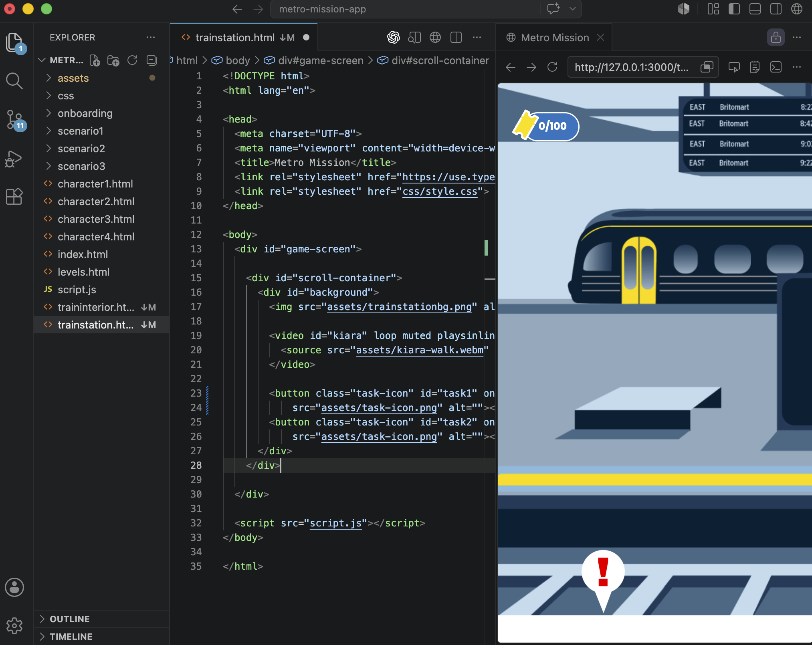Open page in external browser window icon

[707, 67]
